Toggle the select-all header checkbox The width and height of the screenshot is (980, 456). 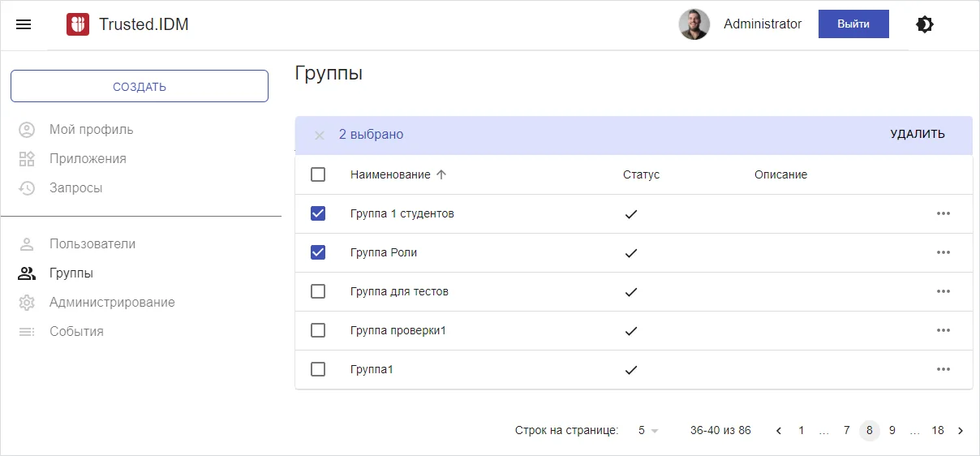coord(318,174)
